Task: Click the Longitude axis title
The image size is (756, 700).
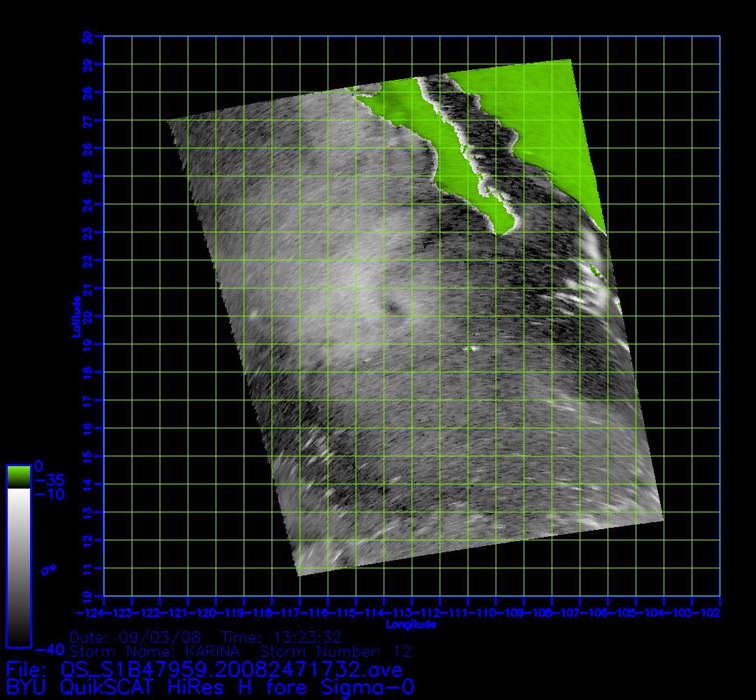Action: click(411, 624)
